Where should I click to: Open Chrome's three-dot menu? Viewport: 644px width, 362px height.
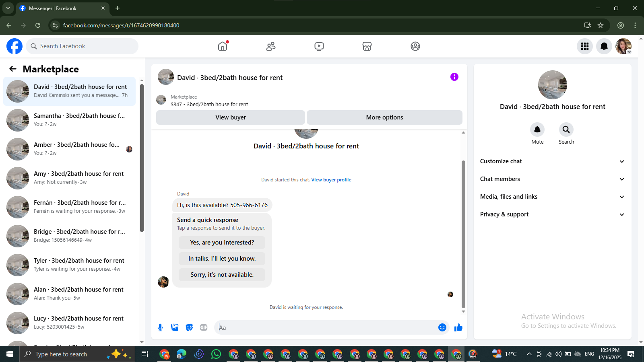[635, 25]
